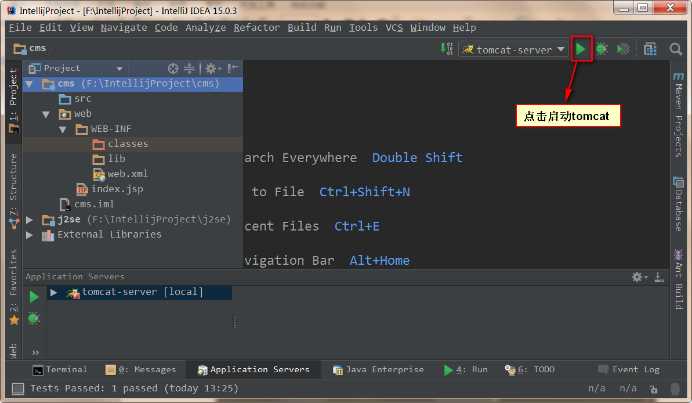692x403 pixels.
Task: Open the Terminal tool window tab
Action: (x=60, y=369)
